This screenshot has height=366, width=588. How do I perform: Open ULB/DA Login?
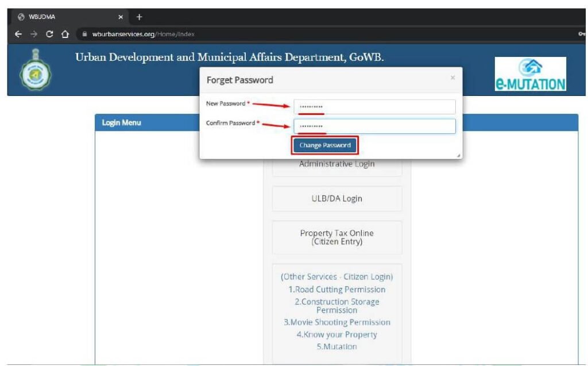[336, 199]
